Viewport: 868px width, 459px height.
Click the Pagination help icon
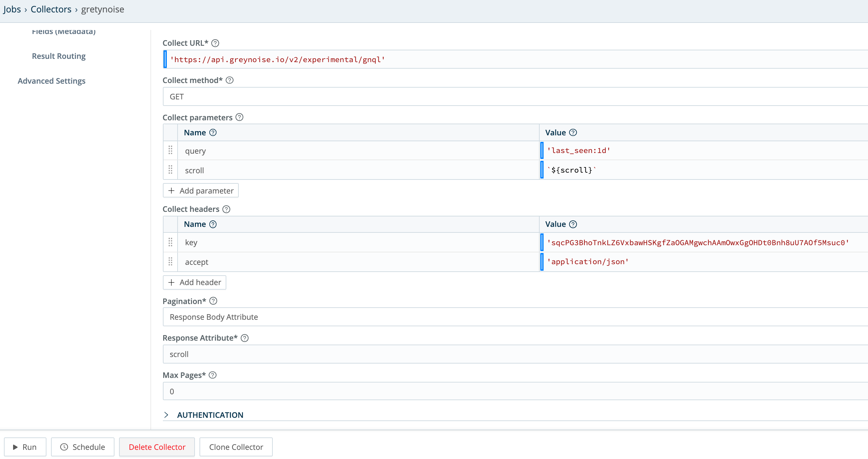(214, 301)
